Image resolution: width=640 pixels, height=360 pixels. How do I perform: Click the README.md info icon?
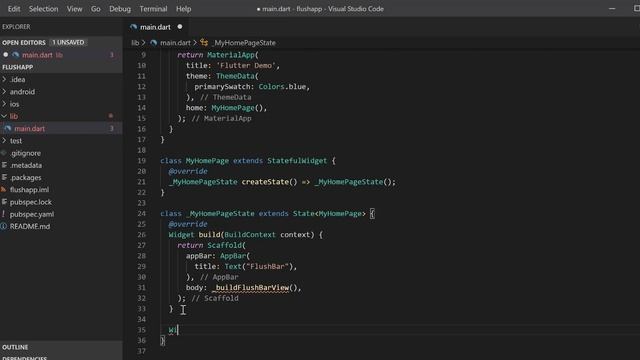(x=4, y=227)
